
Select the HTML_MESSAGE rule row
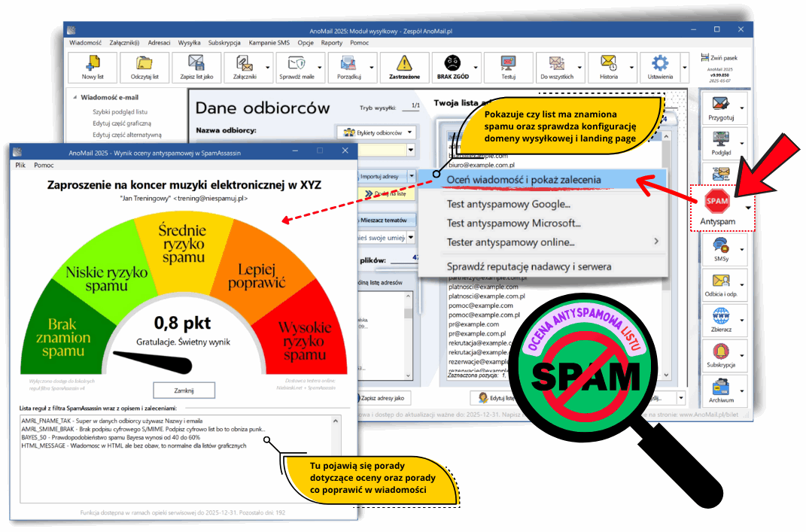point(134,445)
